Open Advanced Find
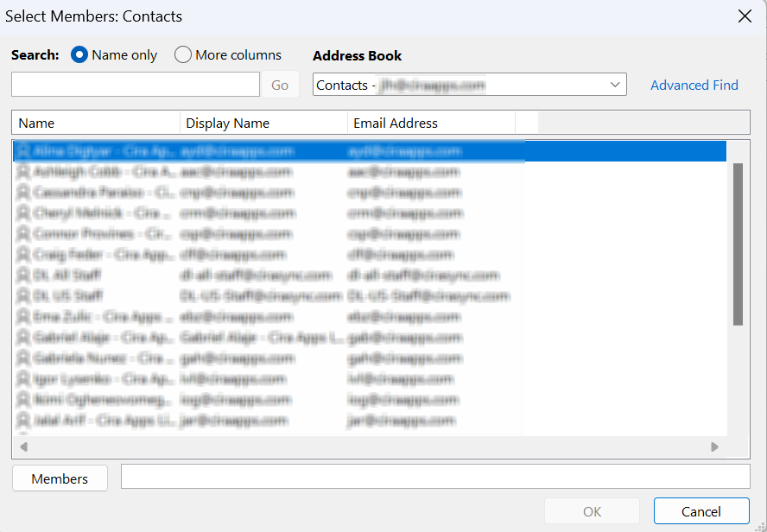 tap(694, 85)
